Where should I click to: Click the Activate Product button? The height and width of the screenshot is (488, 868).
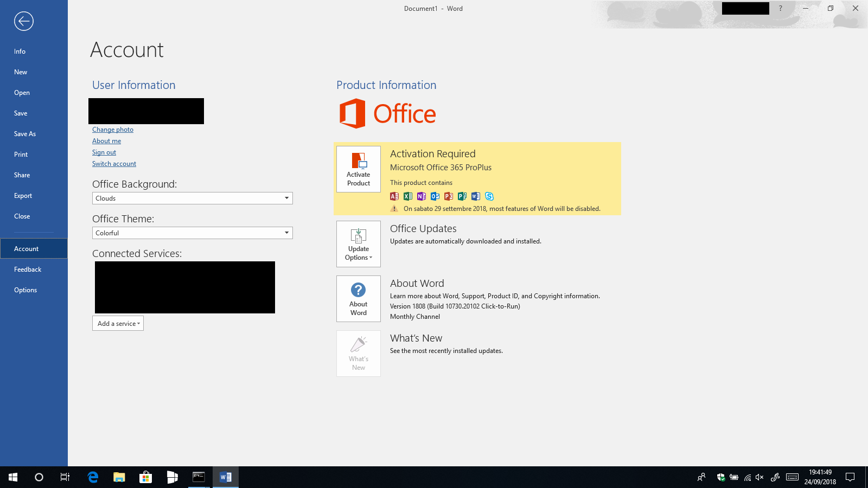point(358,169)
